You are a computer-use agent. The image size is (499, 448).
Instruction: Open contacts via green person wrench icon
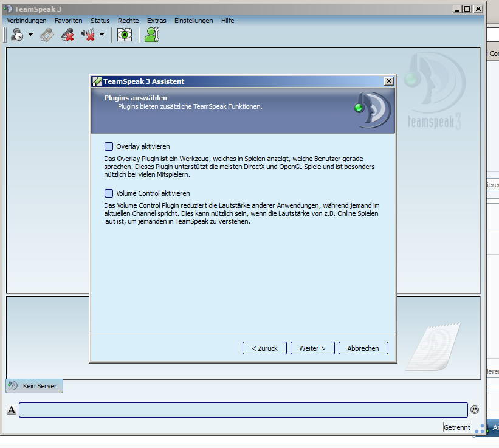point(151,35)
